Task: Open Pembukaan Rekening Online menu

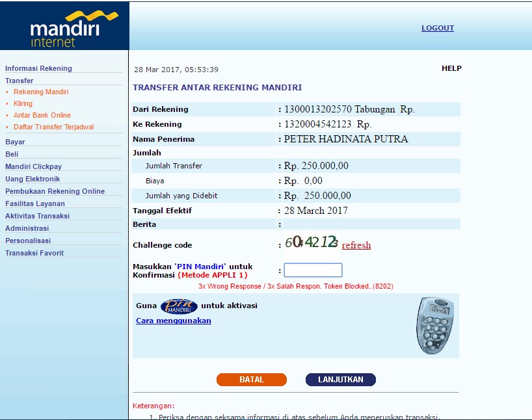Action: click(55, 191)
